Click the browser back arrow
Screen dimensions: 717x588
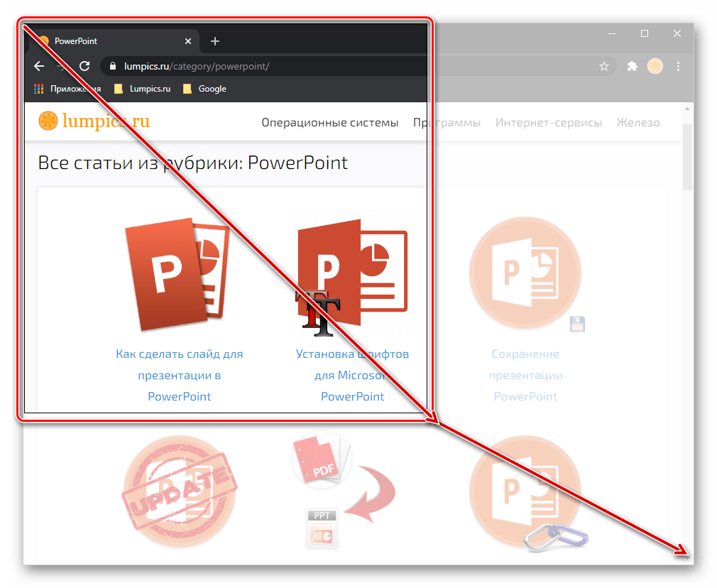tap(39, 66)
